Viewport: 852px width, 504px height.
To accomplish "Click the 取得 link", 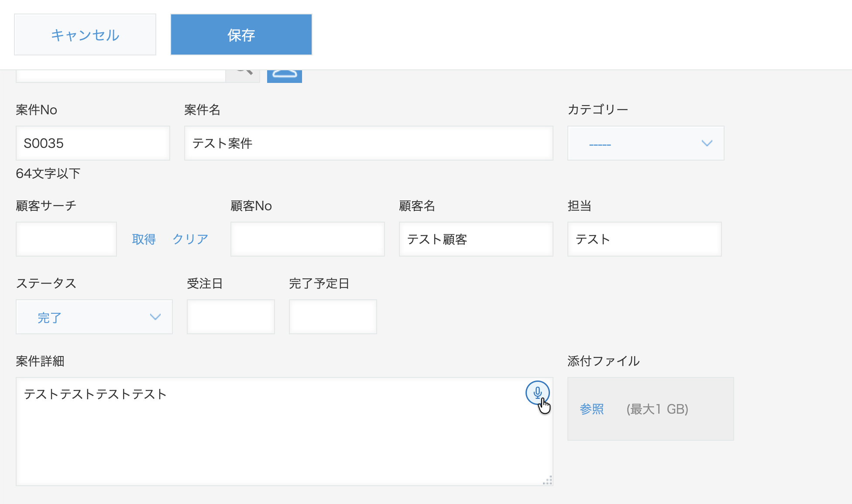I will (x=144, y=239).
